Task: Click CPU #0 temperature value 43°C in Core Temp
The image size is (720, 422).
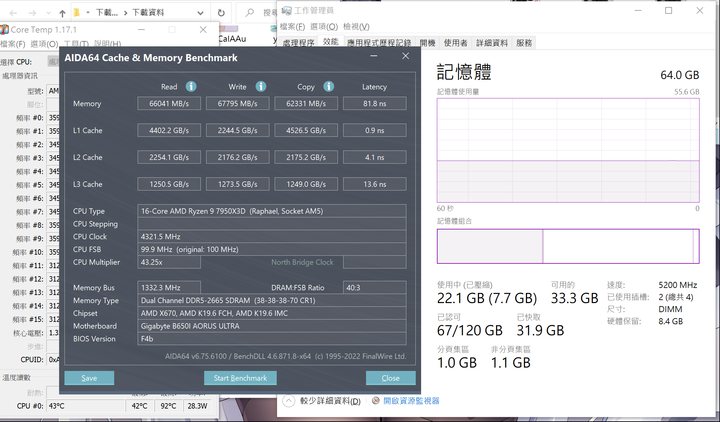Action: [85, 406]
